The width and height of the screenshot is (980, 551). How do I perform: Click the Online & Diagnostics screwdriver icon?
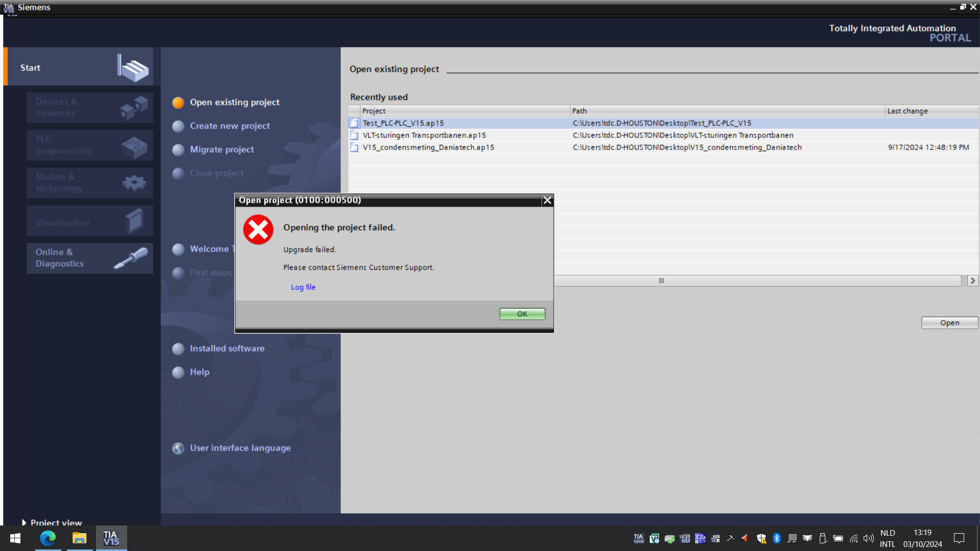pyautogui.click(x=131, y=258)
